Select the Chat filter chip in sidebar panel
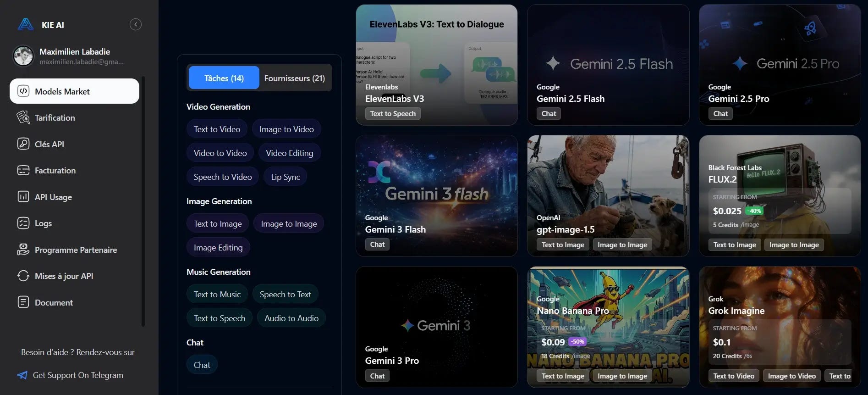Screen dimensions: 868x395 point(202,365)
